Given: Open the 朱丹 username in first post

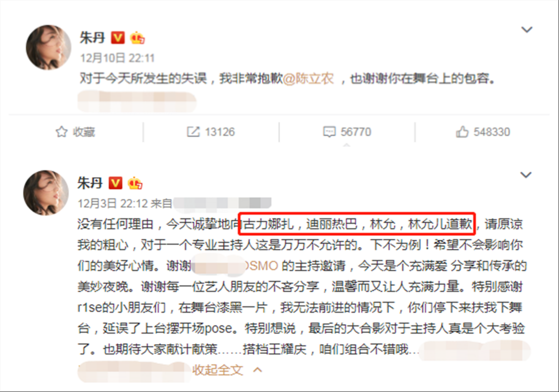Looking at the screenshot, I should tap(92, 37).
